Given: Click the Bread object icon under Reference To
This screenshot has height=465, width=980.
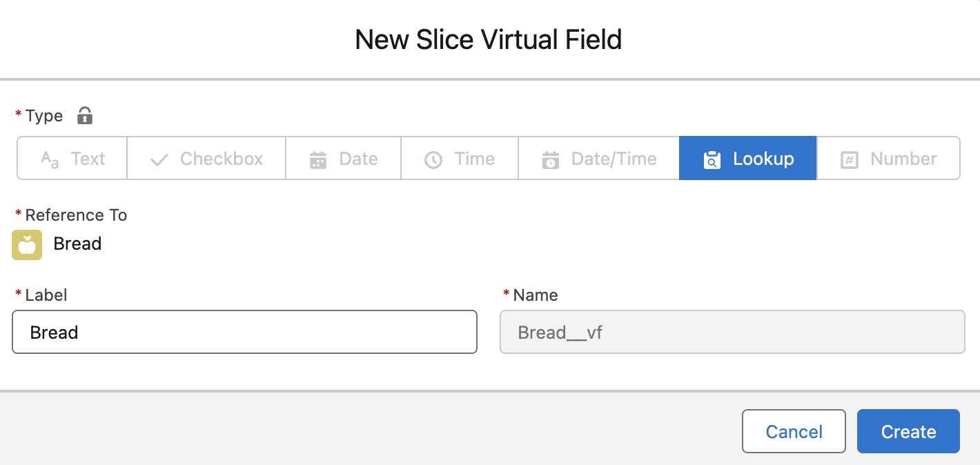Looking at the screenshot, I should point(27,245).
